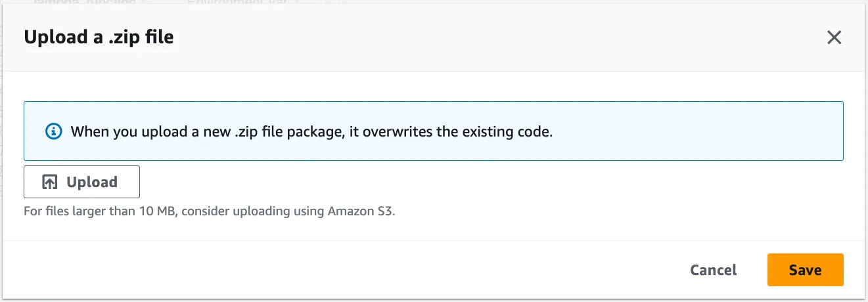Click empty dialog body right of Upload
The width and height of the screenshot is (868, 302).
click(460, 182)
